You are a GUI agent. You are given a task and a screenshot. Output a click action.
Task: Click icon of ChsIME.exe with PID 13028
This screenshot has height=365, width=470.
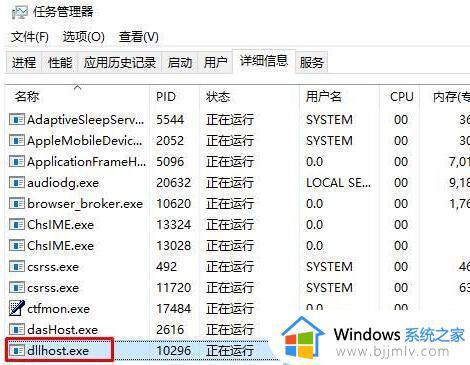17,245
